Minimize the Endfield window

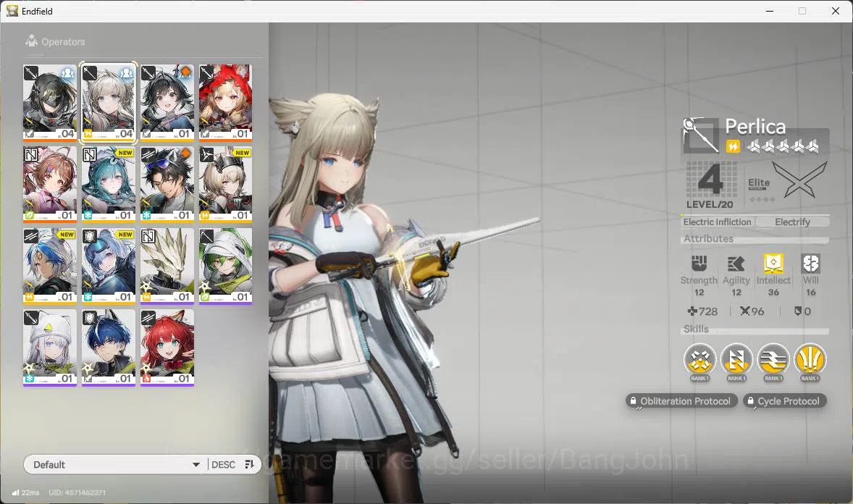pyautogui.click(x=770, y=11)
